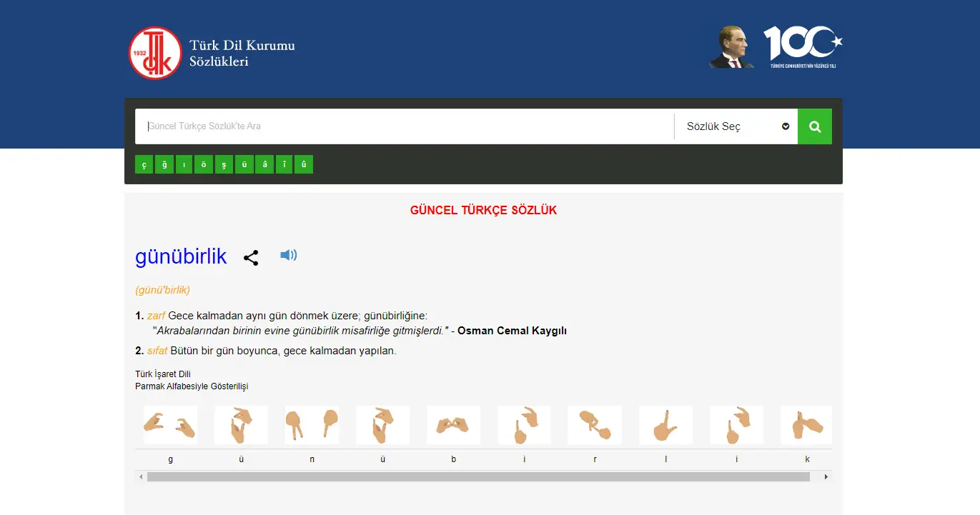Click the sign language image for l
The height and width of the screenshot is (515, 980).
[665, 425]
